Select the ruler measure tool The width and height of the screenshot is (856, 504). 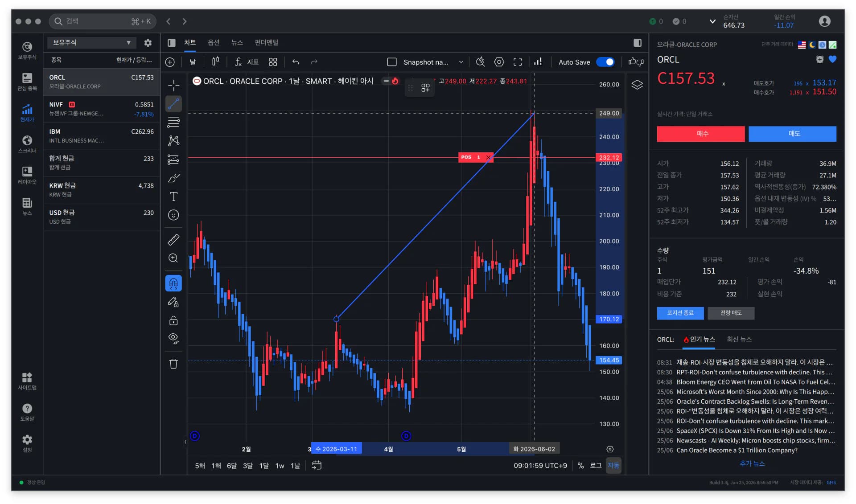pyautogui.click(x=173, y=240)
